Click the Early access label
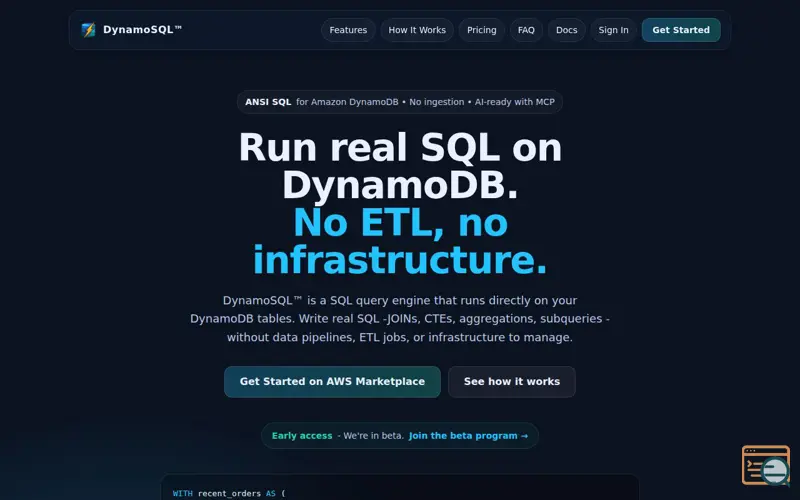Viewport: 800px width, 500px height. pyautogui.click(x=302, y=436)
